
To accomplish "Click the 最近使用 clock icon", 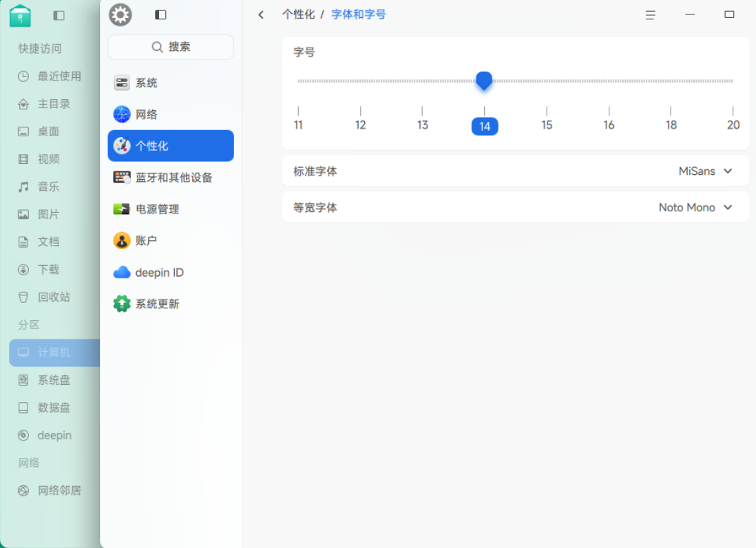I will tap(23, 76).
